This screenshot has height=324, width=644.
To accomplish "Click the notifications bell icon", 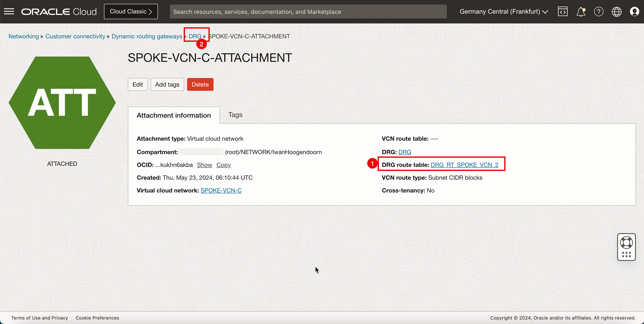I will [x=581, y=12].
